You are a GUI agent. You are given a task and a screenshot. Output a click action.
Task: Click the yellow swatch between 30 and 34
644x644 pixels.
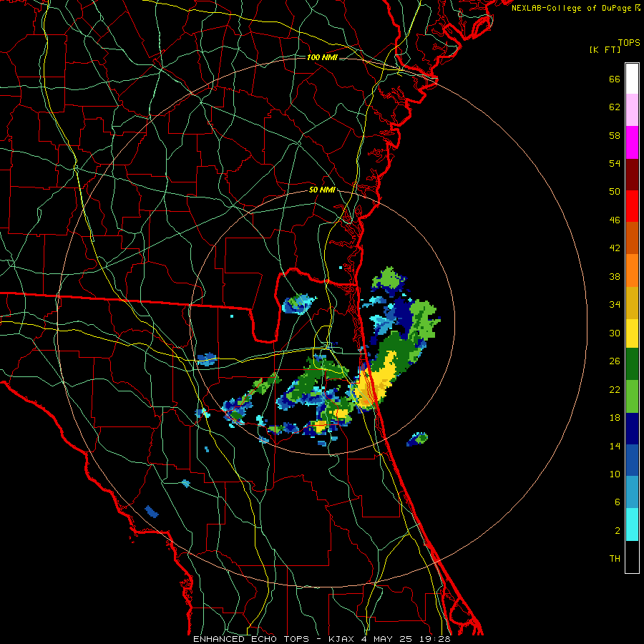632,333
